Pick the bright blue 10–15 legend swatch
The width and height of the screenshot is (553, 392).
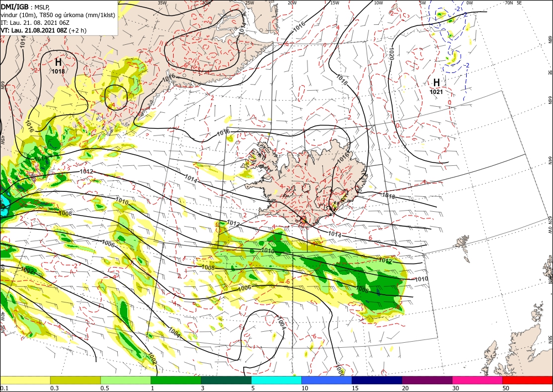tap(327, 380)
